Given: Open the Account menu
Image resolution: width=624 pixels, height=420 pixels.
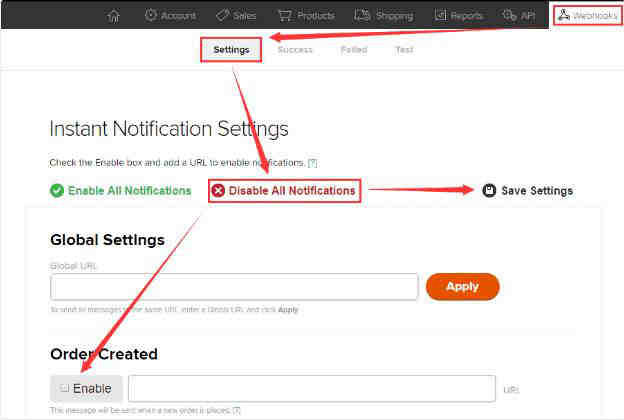Looking at the screenshot, I should pyautogui.click(x=170, y=16).
